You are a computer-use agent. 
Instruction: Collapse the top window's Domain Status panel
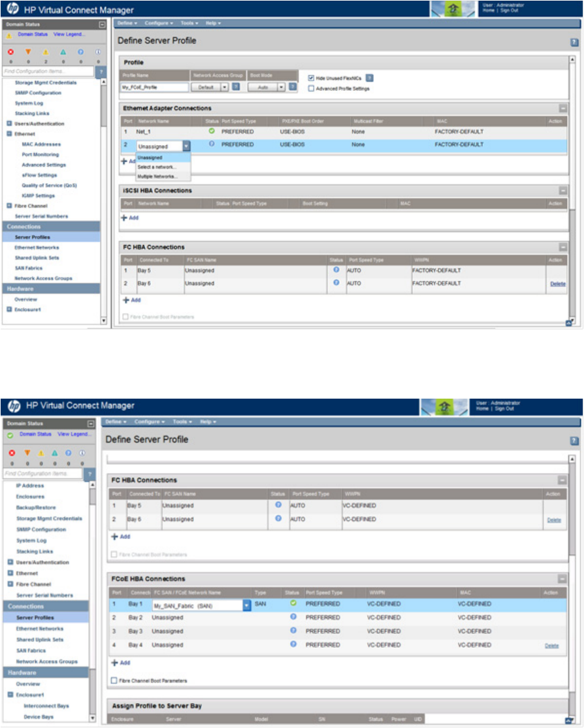[102, 24]
